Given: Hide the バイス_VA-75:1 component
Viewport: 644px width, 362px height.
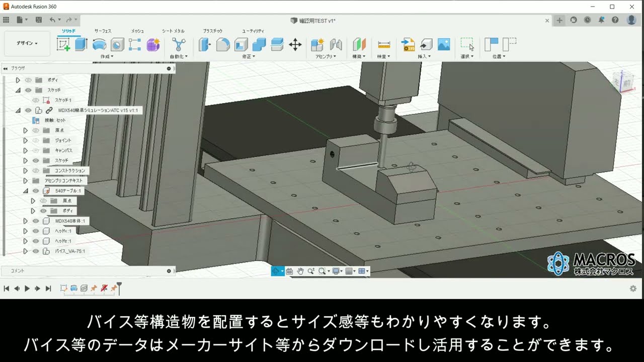Looking at the screenshot, I should tap(36, 251).
